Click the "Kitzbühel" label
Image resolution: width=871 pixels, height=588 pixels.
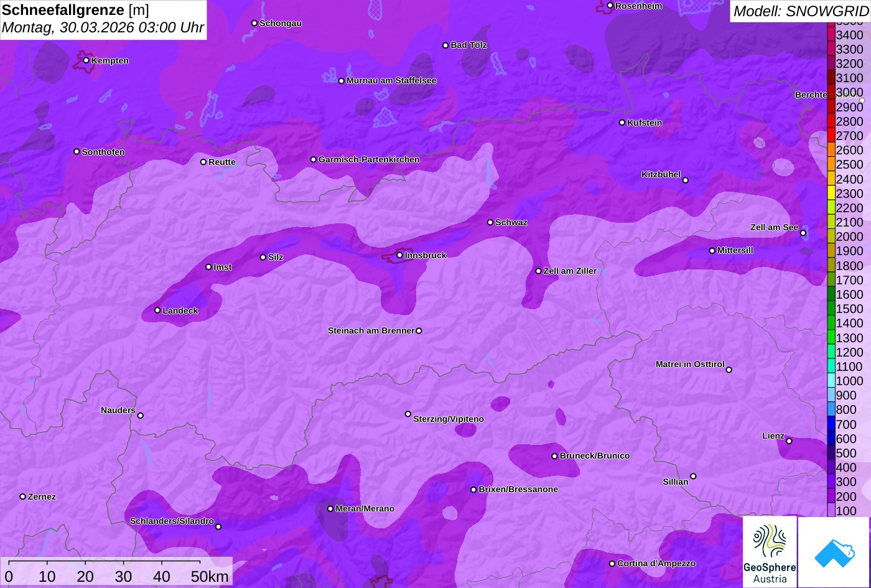point(661,174)
